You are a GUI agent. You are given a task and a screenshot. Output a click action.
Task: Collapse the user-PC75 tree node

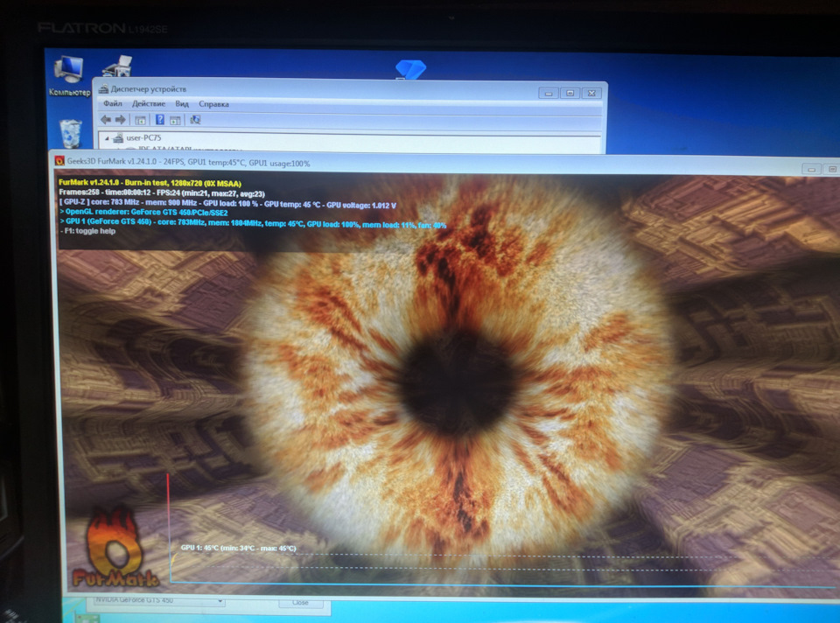click(107, 138)
